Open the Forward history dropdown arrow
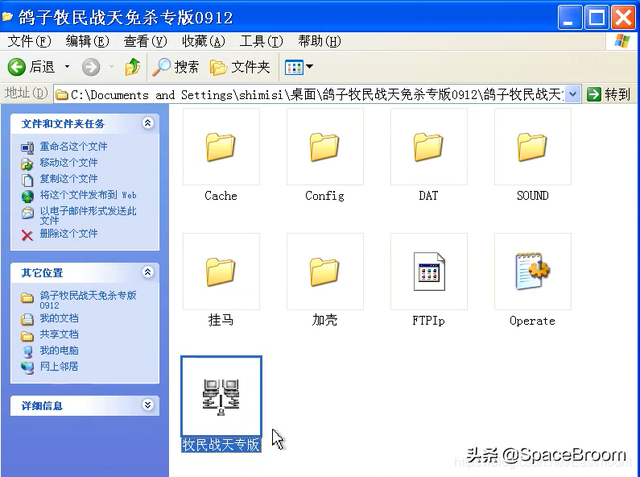The image size is (640, 477). tap(111, 67)
